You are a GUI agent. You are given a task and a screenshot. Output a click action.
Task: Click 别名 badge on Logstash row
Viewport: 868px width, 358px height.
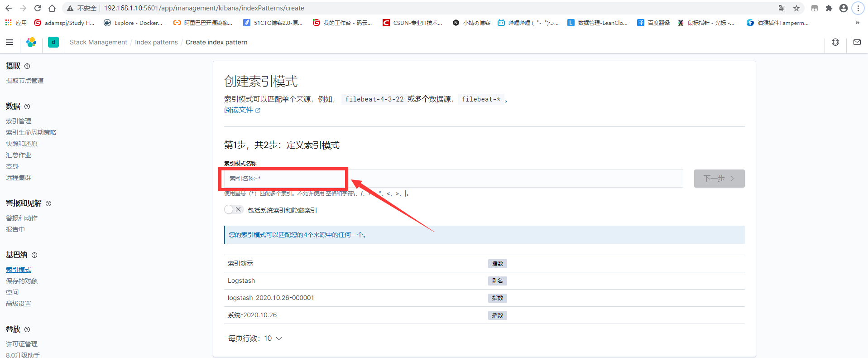pyautogui.click(x=497, y=281)
